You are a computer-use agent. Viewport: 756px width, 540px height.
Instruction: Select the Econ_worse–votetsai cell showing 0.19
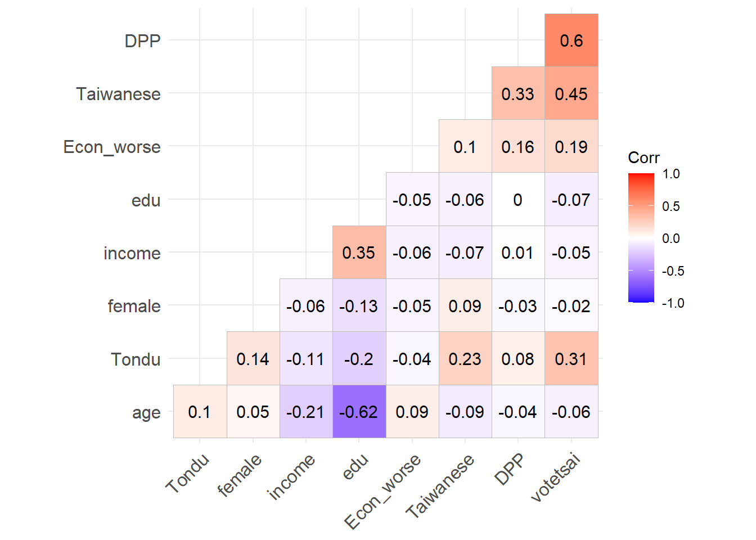pos(571,147)
